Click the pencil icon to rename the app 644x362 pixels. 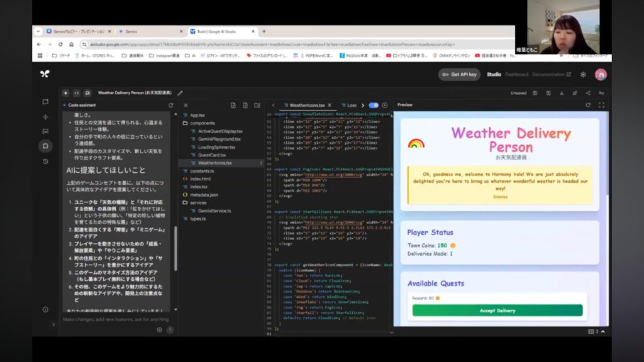(180, 93)
